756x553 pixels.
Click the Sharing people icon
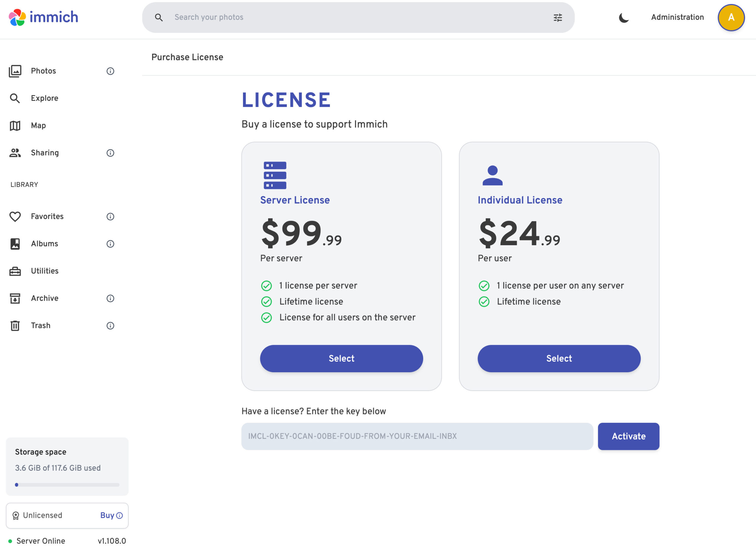15,153
